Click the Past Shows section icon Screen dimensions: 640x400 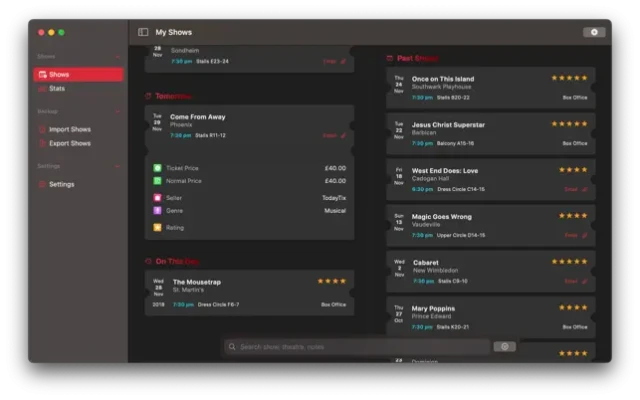390,58
